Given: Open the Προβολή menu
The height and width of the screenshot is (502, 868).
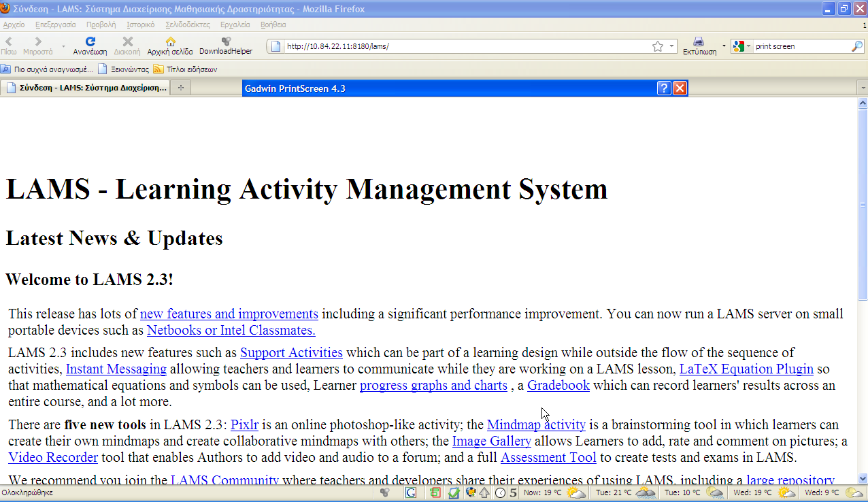Looking at the screenshot, I should [x=101, y=24].
